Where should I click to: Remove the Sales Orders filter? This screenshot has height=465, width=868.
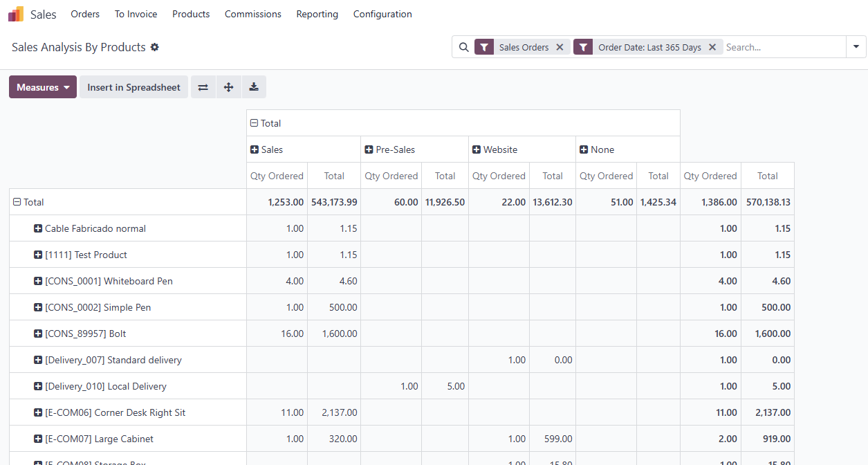click(560, 47)
